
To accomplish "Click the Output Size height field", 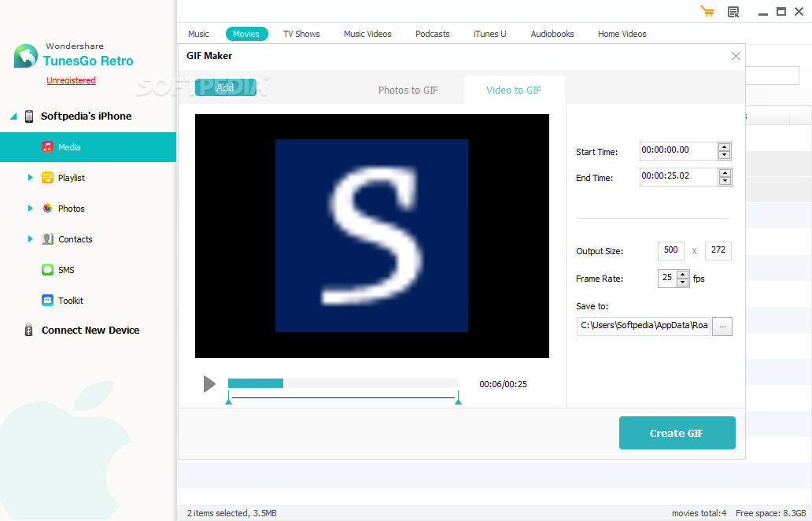I will 718,250.
